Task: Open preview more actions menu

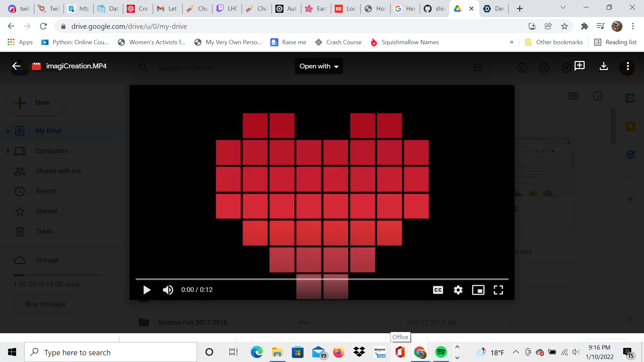Action: tap(628, 66)
